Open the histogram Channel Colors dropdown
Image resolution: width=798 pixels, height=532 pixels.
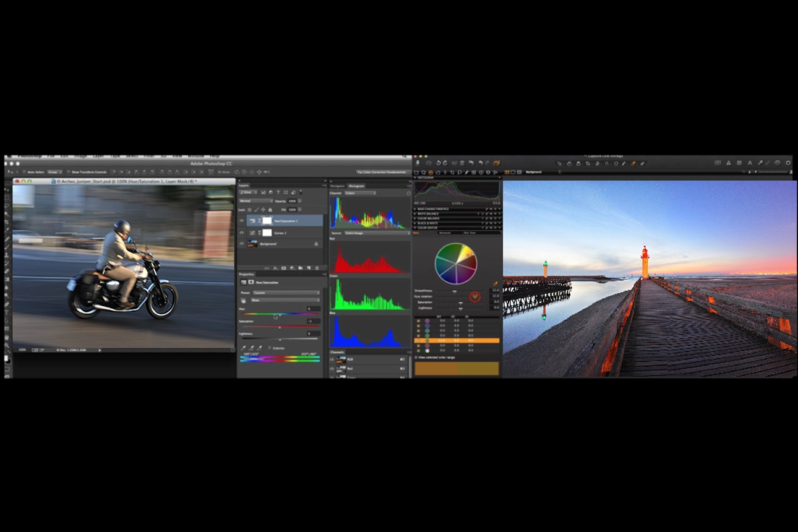[x=360, y=193]
